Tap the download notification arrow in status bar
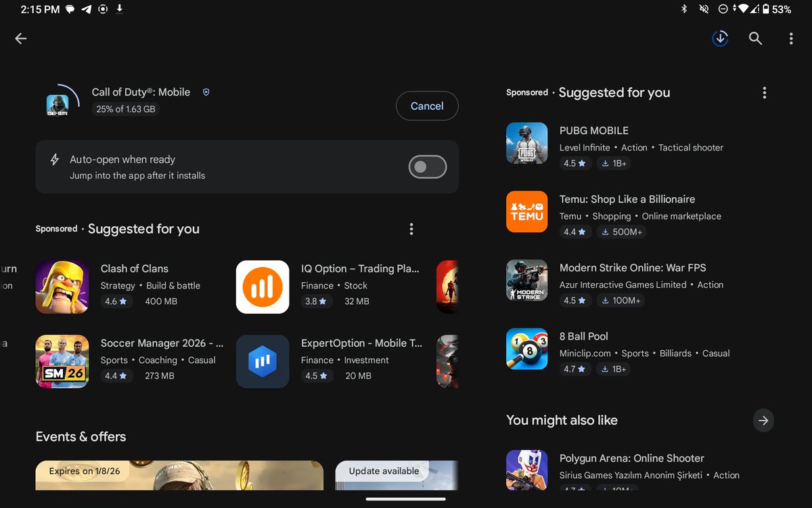 point(119,9)
